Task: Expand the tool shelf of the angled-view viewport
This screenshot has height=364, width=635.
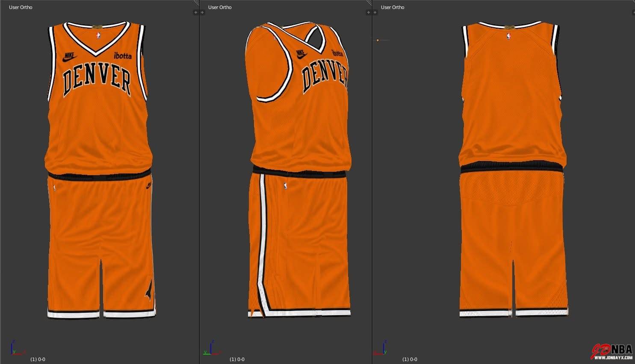Action: 203,12
